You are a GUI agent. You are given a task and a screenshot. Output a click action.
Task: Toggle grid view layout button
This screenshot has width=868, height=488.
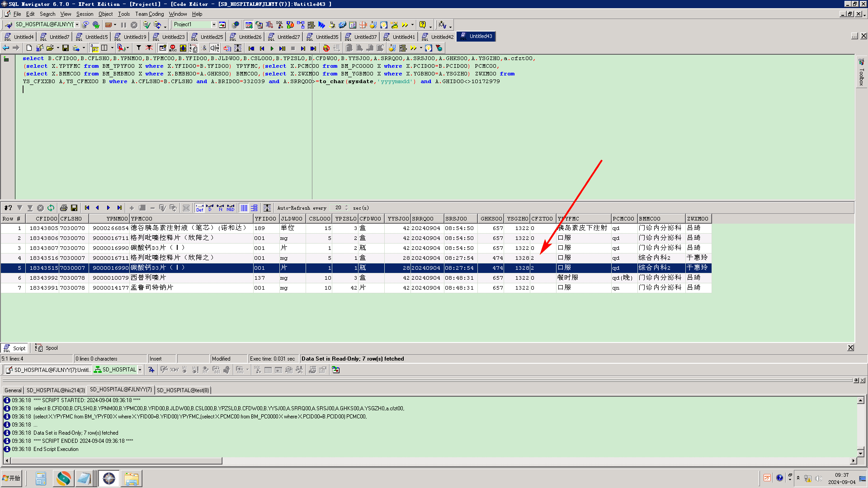[244, 208]
